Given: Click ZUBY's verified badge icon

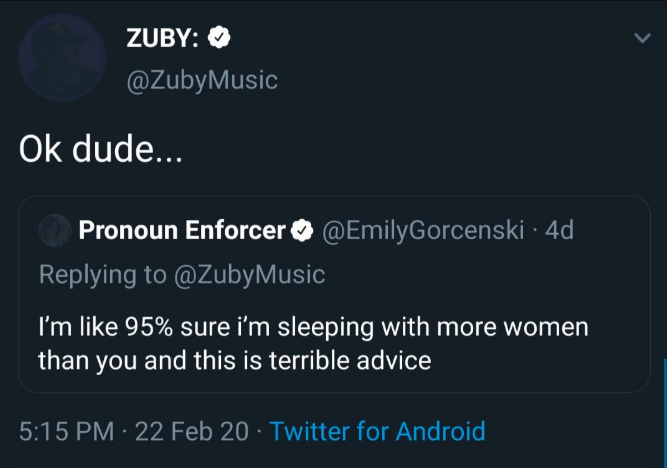Looking at the screenshot, I should tap(220, 38).
